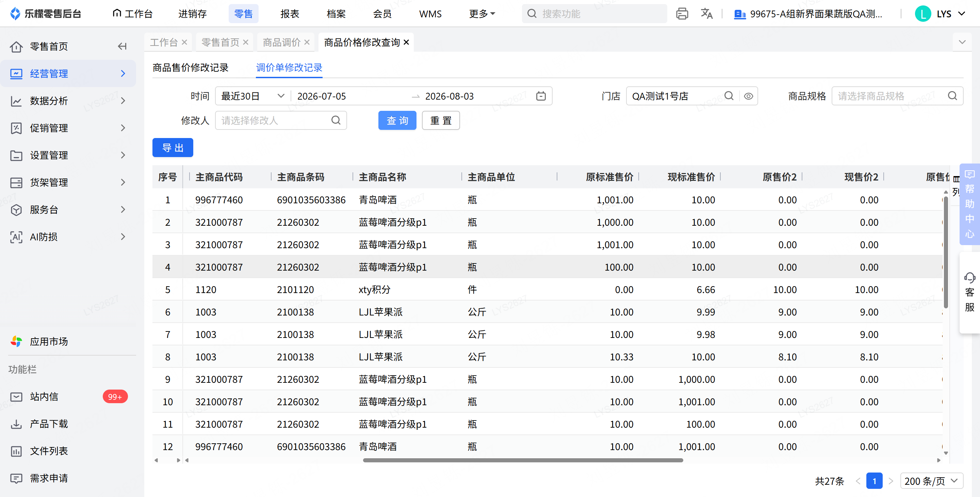Open the 200 条/页 page size dropdown

coord(931,481)
